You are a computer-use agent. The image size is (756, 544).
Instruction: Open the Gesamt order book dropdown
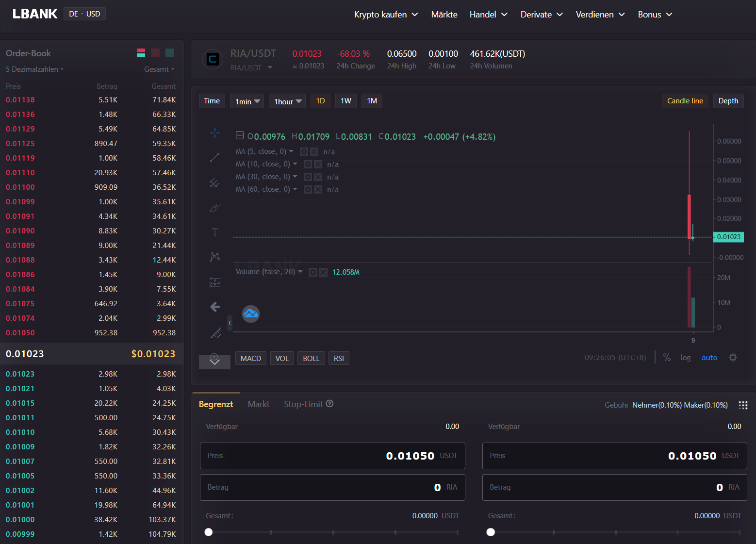point(159,69)
